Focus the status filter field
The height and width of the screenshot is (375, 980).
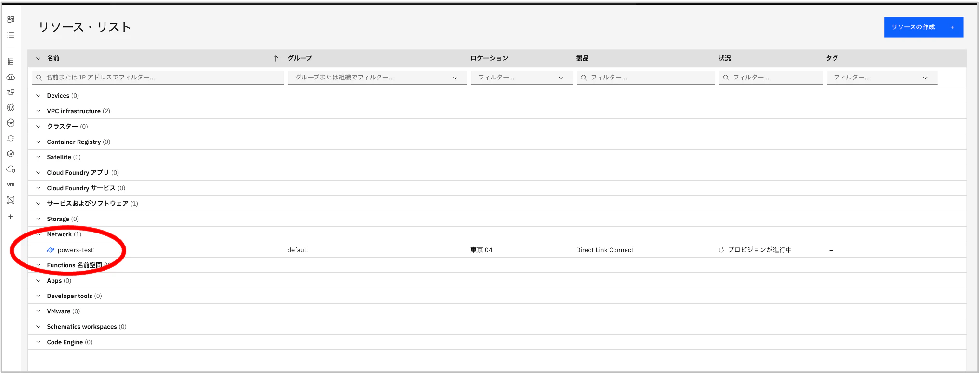tap(771, 78)
